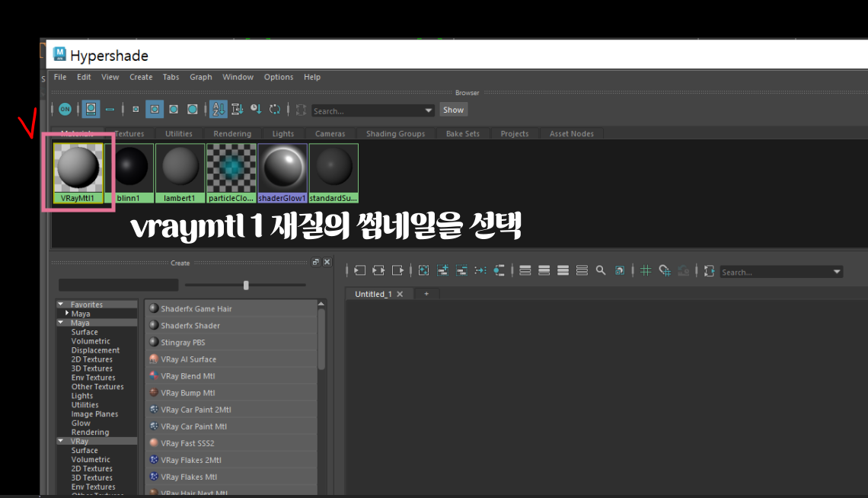The height and width of the screenshot is (498, 868).
Task: Close the Untitled_1 graph tab
Action: 400,294
